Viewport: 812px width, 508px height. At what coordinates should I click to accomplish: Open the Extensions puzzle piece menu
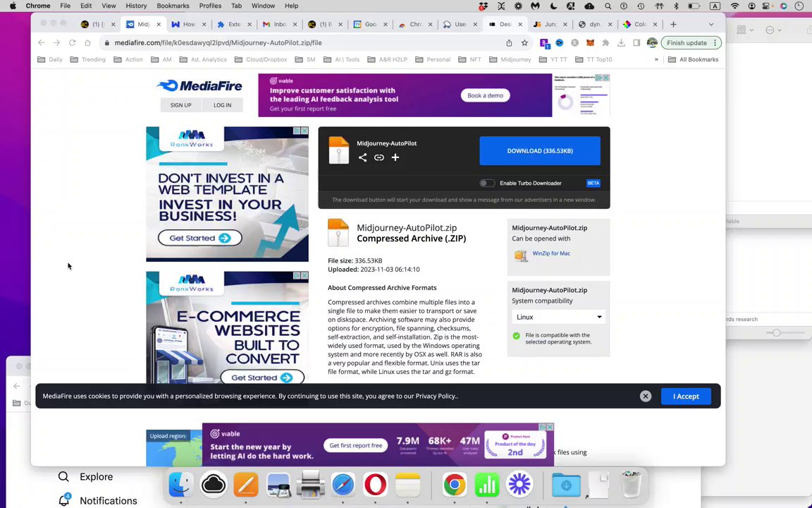click(x=605, y=43)
